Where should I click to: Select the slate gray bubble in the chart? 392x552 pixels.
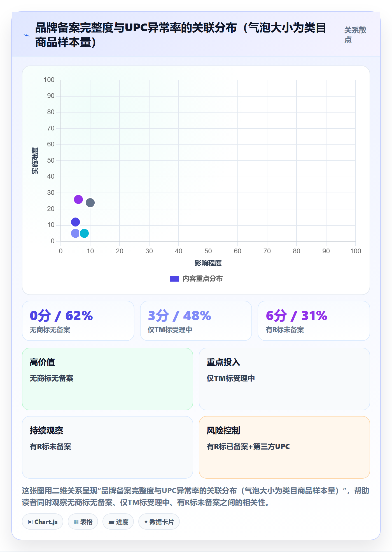(90, 203)
